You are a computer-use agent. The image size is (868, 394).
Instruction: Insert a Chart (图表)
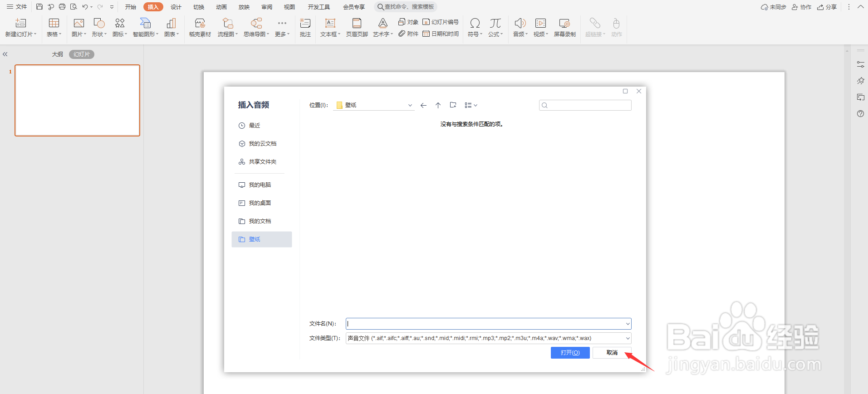pos(172,23)
